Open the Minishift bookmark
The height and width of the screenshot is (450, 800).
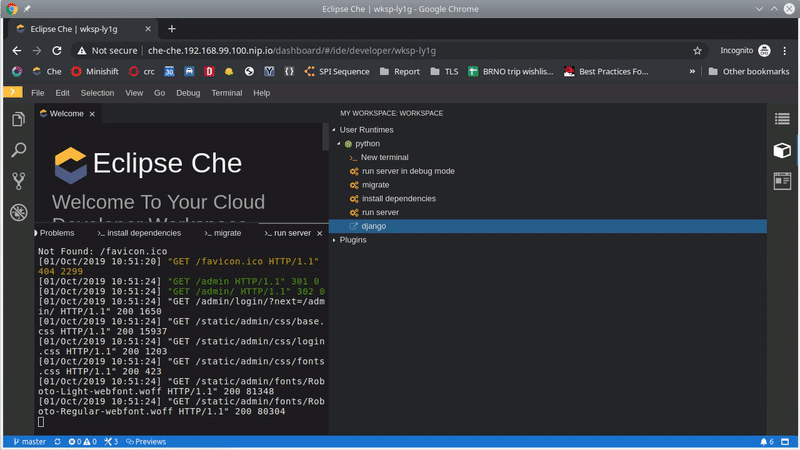pyautogui.click(x=95, y=71)
